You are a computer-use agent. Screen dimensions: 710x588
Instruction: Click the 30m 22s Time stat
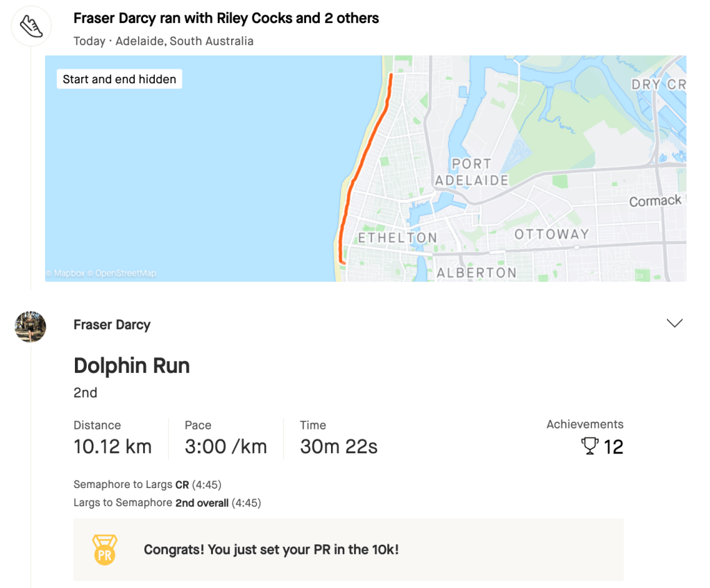point(339,446)
